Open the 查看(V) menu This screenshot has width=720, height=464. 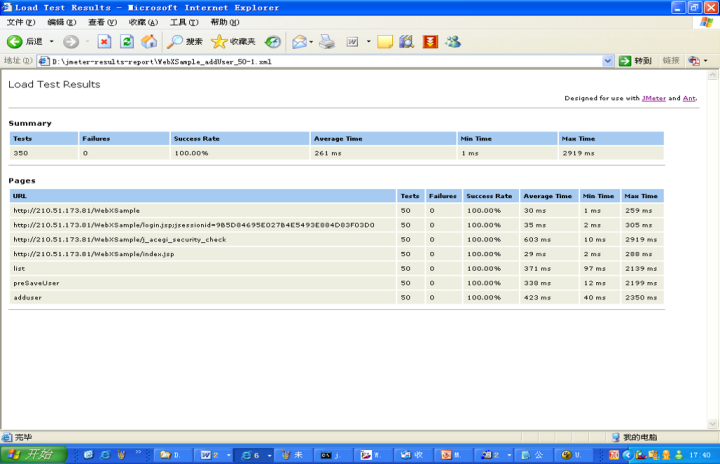[x=102, y=22]
